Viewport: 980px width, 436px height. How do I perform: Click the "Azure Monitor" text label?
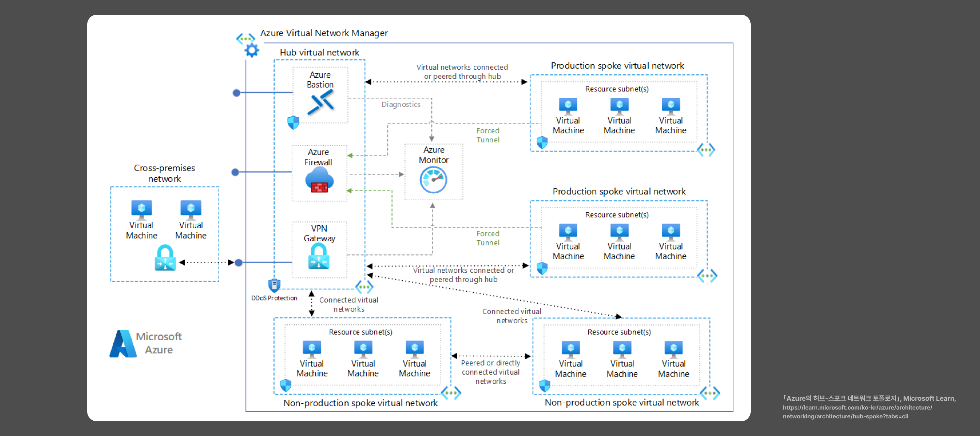tap(434, 155)
